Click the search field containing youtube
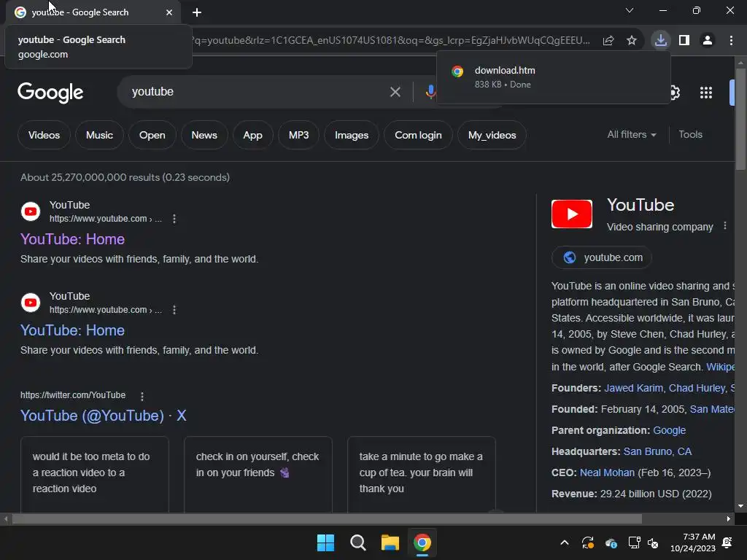This screenshot has height=560, width=747. click(258, 92)
